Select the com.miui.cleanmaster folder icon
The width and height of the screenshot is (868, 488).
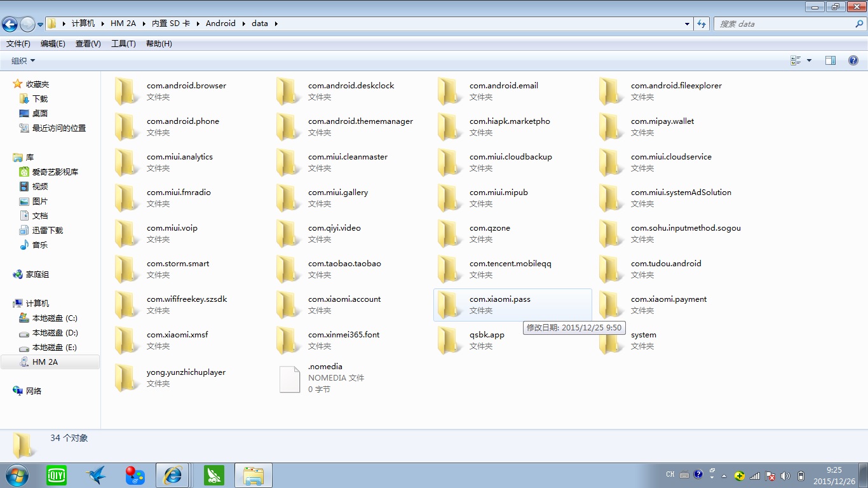(288, 162)
